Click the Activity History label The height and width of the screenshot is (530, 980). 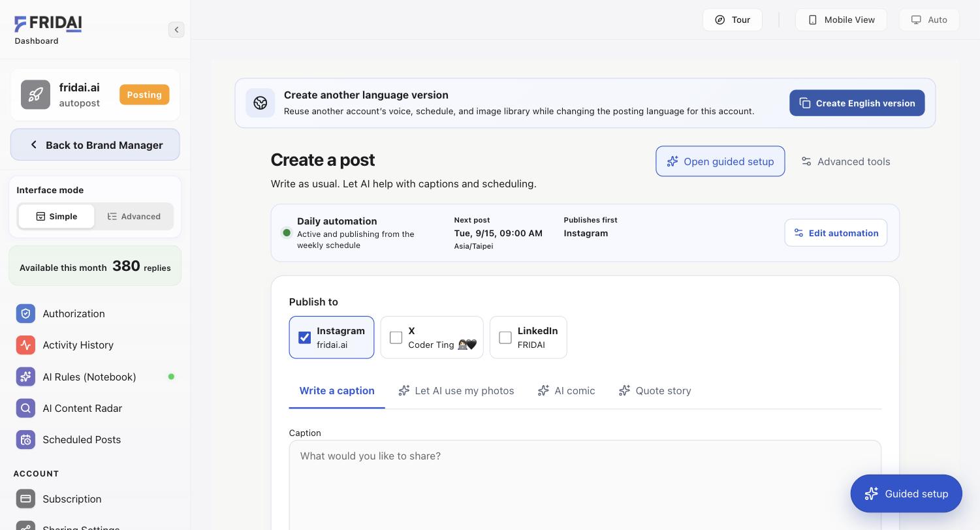click(x=78, y=345)
